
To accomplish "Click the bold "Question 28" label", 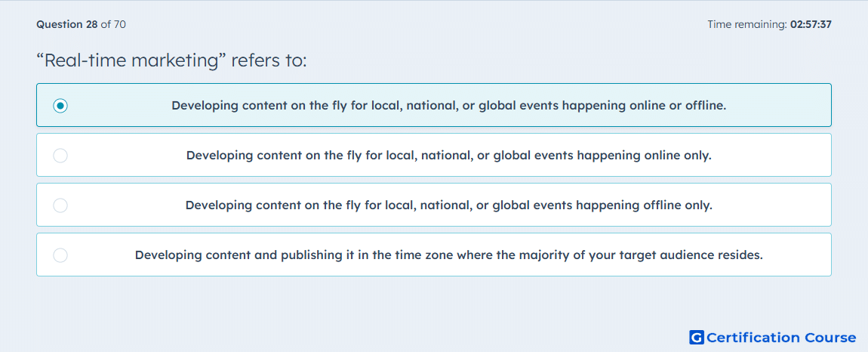I will [67, 24].
